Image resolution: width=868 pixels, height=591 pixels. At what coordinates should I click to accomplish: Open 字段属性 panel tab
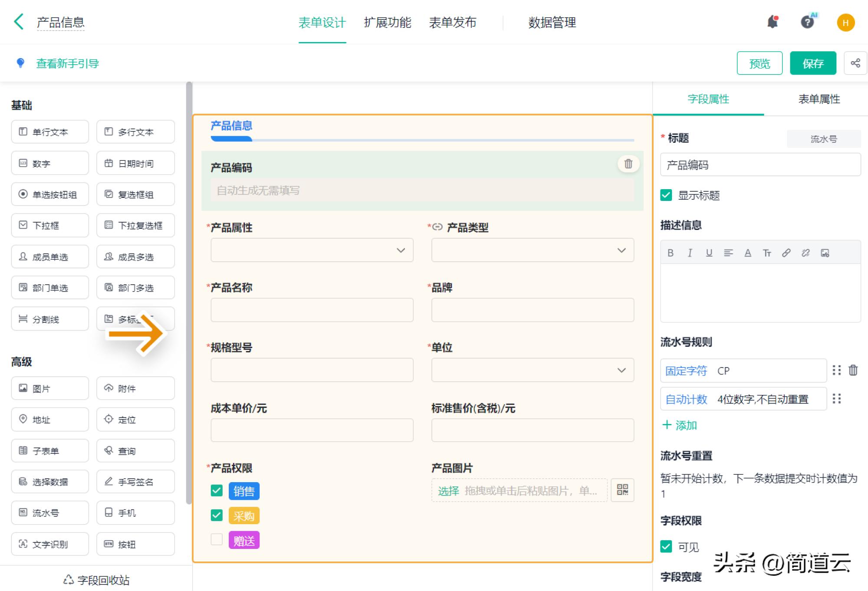point(708,99)
